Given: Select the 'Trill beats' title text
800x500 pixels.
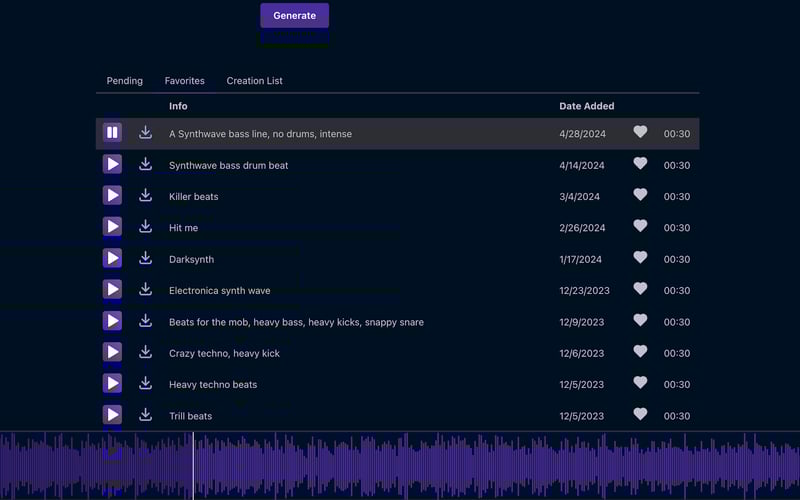Looking at the screenshot, I should coord(190,416).
